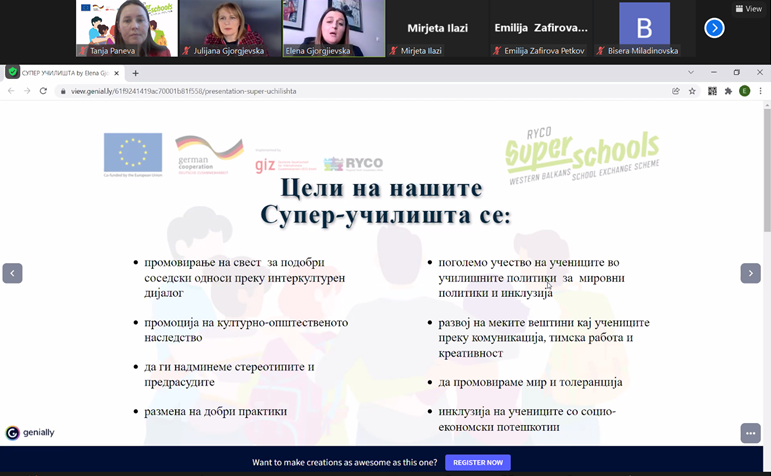Open the Chrome three-dot menu

click(x=760, y=91)
